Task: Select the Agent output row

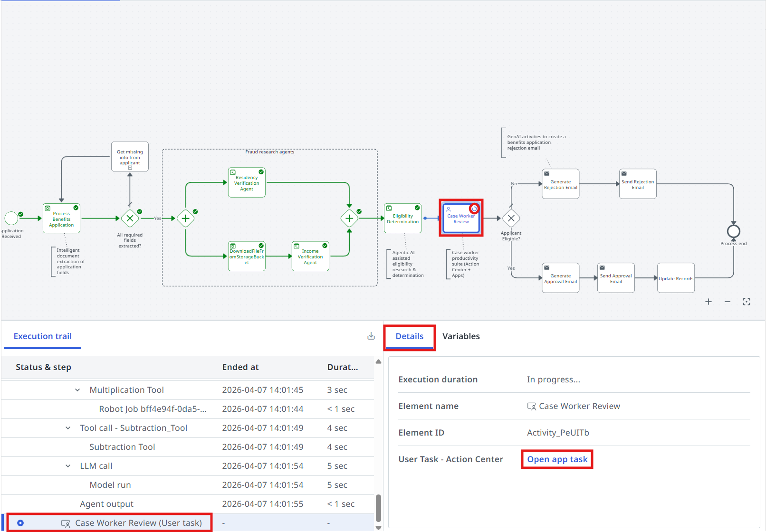Action: [x=188, y=504]
